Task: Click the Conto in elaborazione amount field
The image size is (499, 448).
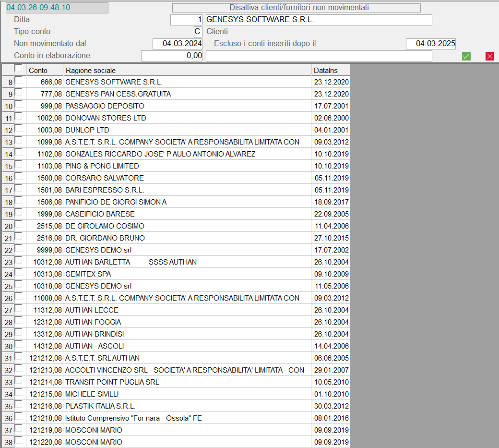Action: point(172,56)
